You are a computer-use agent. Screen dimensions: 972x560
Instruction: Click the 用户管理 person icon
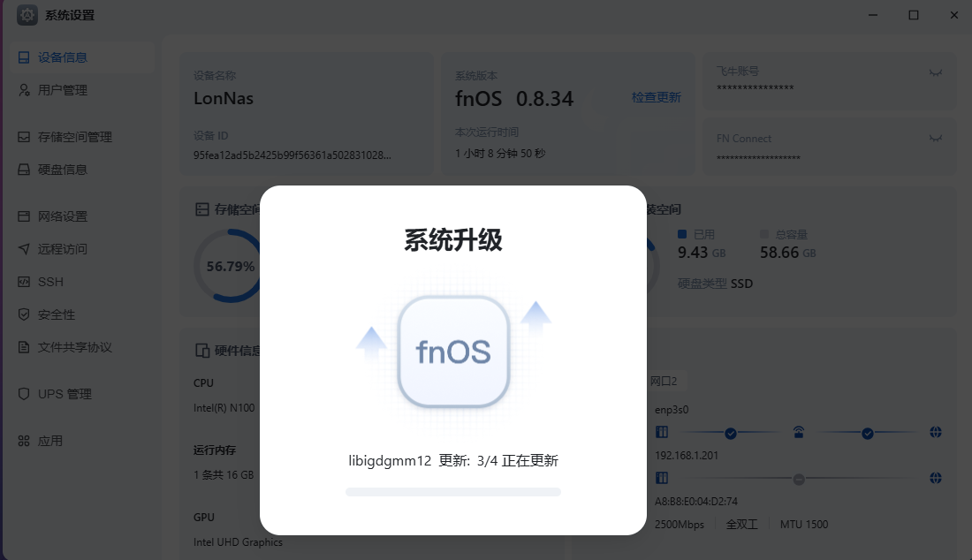coord(24,90)
